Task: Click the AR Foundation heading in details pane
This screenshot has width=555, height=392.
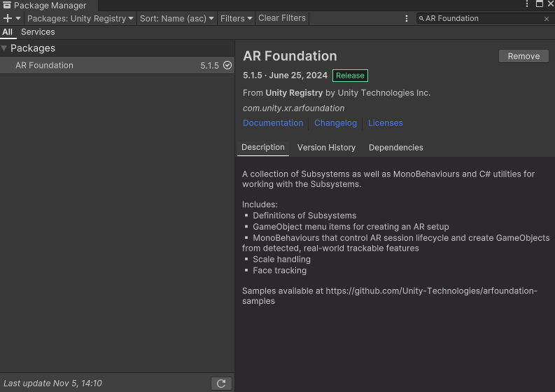Action: 290,56
